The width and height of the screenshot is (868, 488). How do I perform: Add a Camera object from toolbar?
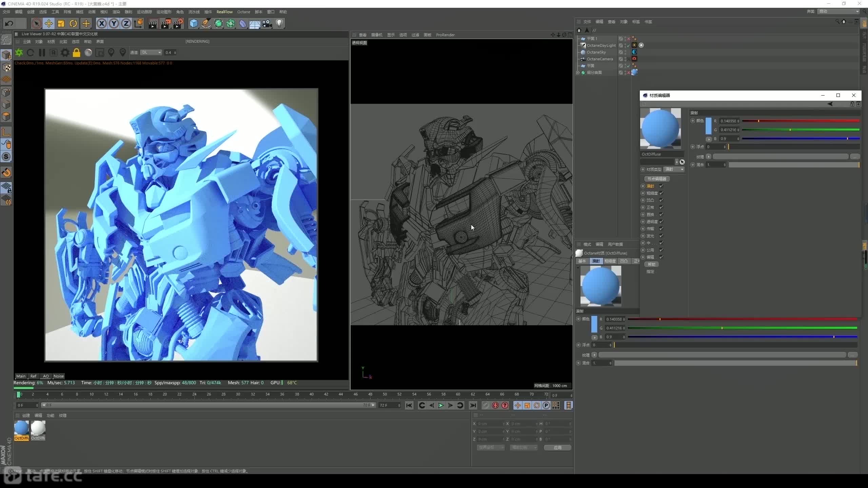[x=267, y=23]
